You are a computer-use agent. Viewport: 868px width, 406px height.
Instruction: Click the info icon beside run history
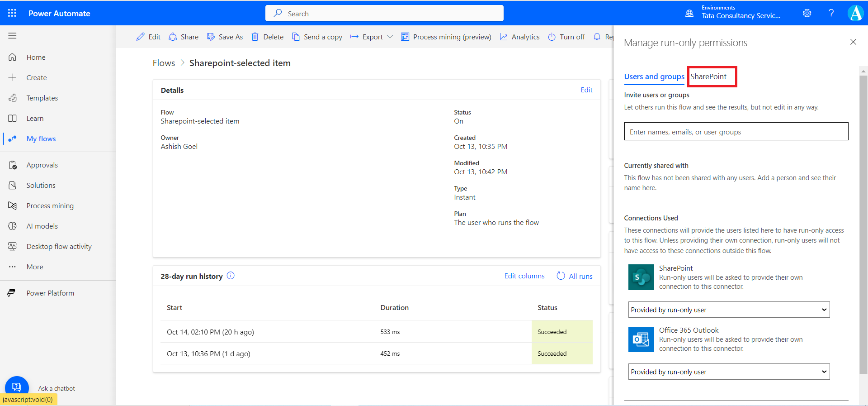pyautogui.click(x=231, y=276)
